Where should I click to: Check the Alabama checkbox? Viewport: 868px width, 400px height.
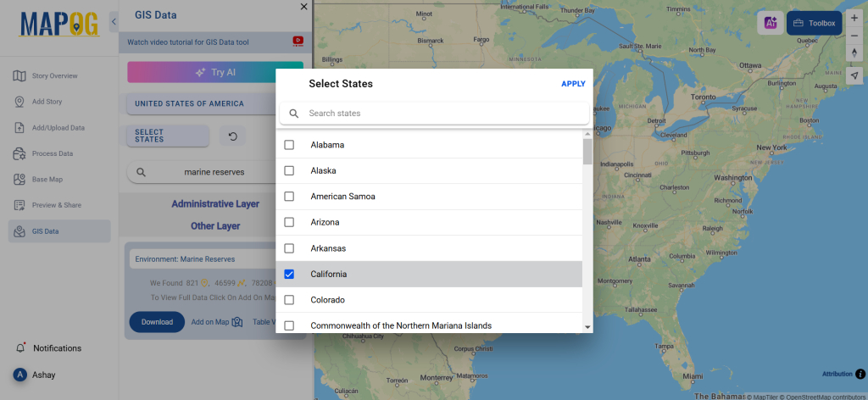289,145
